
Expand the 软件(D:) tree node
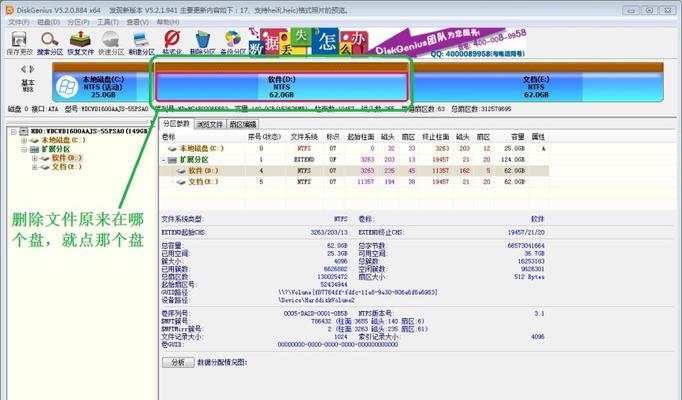click(35, 158)
